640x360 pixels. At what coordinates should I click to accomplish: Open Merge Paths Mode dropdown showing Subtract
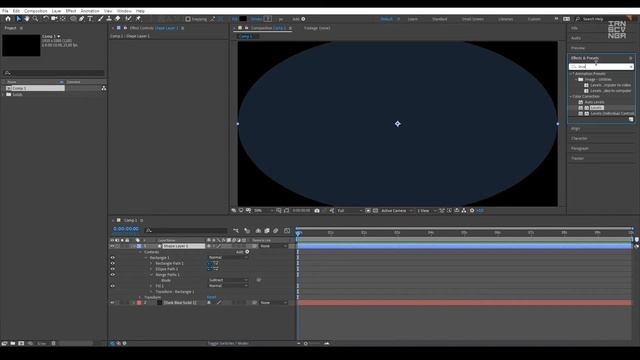228,280
